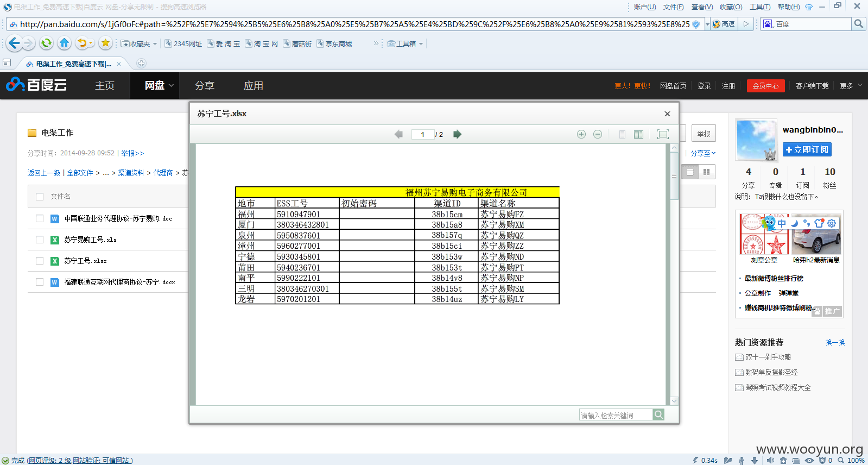Click the browser URL address field
The width and height of the screenshot is (868, 465).
tap(355, 24)
